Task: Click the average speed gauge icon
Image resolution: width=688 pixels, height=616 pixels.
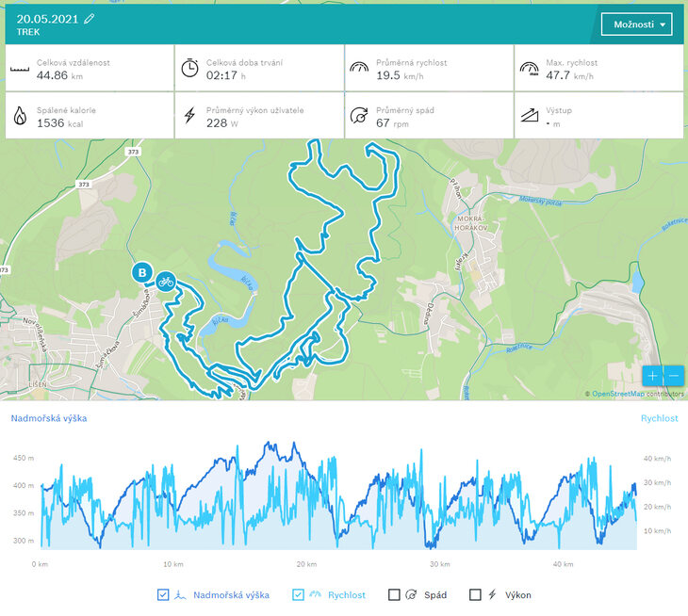Action: [359, 68]
